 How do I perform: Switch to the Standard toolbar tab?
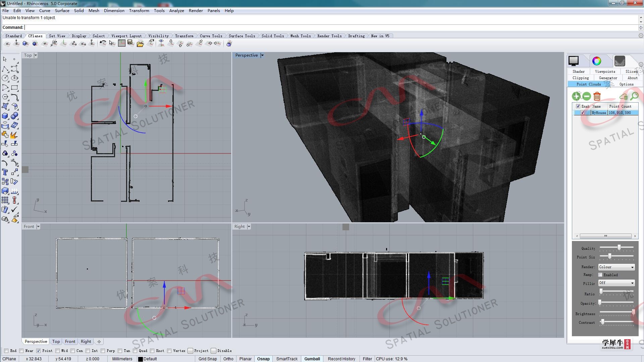tap(14, 36)
